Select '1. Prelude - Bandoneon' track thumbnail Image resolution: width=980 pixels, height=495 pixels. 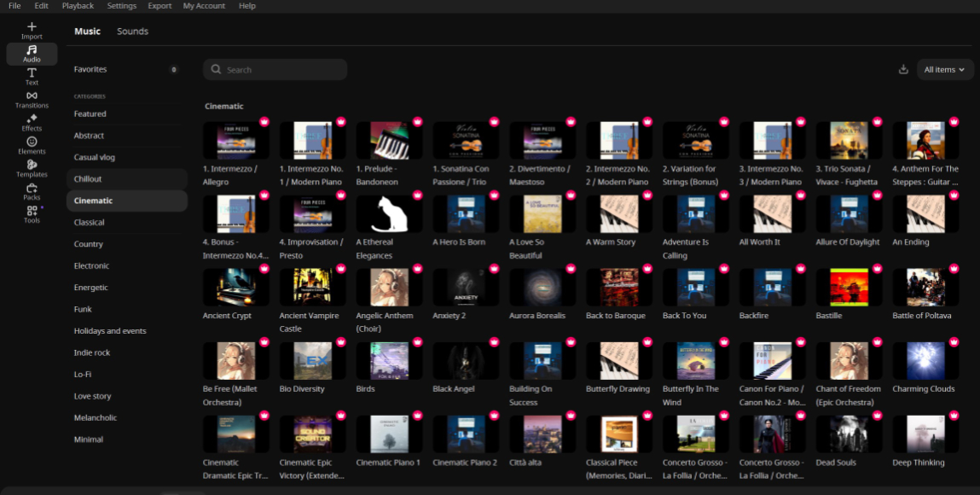click(390, 141)
